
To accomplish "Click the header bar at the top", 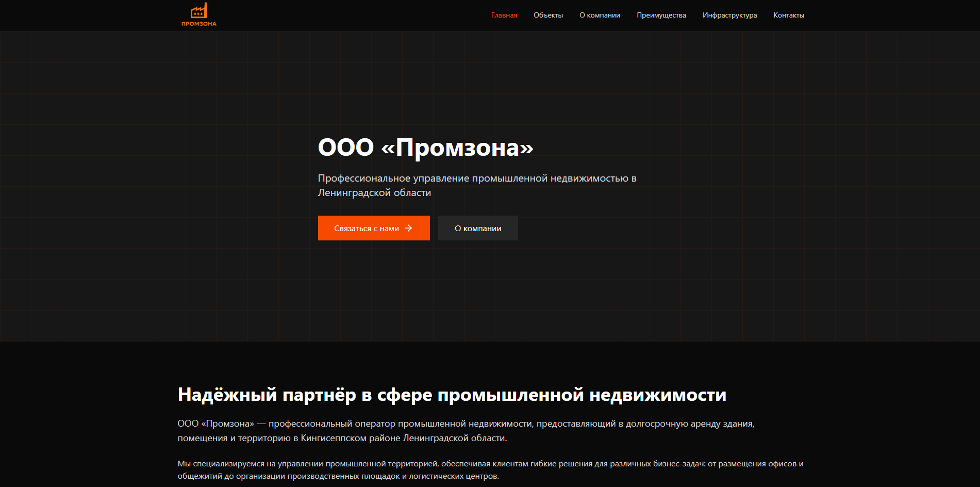I will coord(361,15).
